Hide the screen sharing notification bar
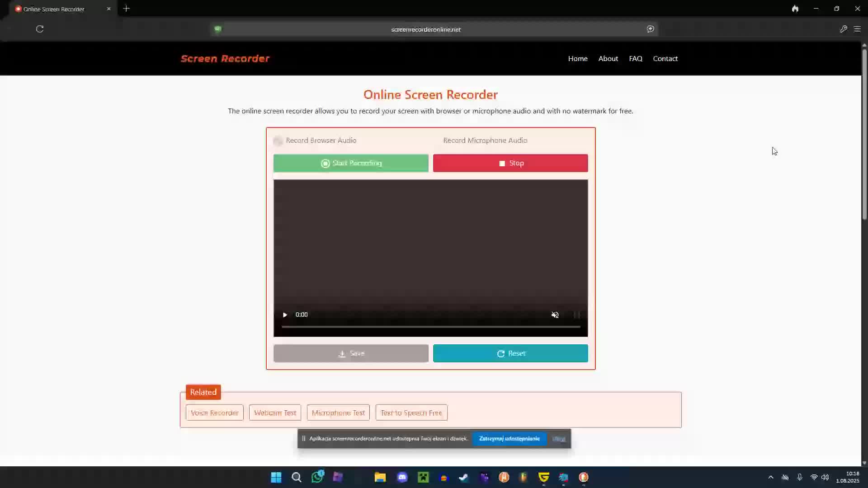868x488 pixels. pos(559,439)
